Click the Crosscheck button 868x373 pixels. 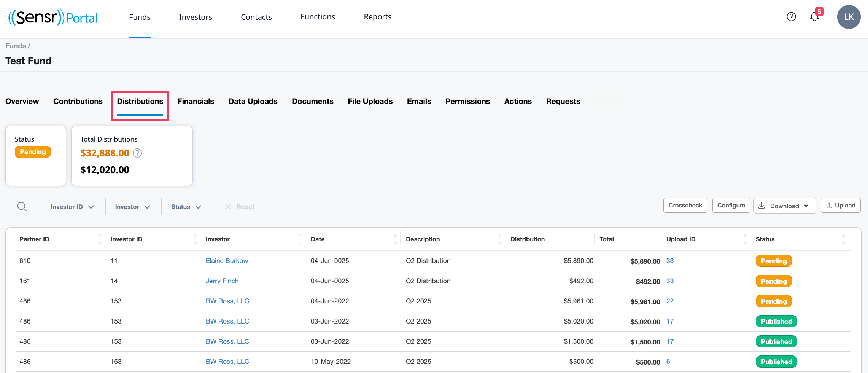[685, 206]
